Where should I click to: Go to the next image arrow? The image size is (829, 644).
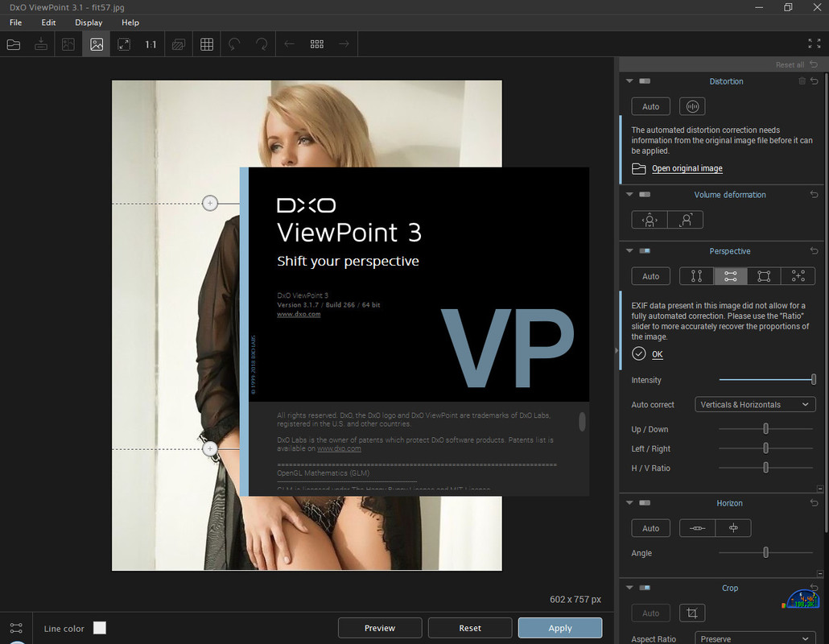tap(344, 44)
